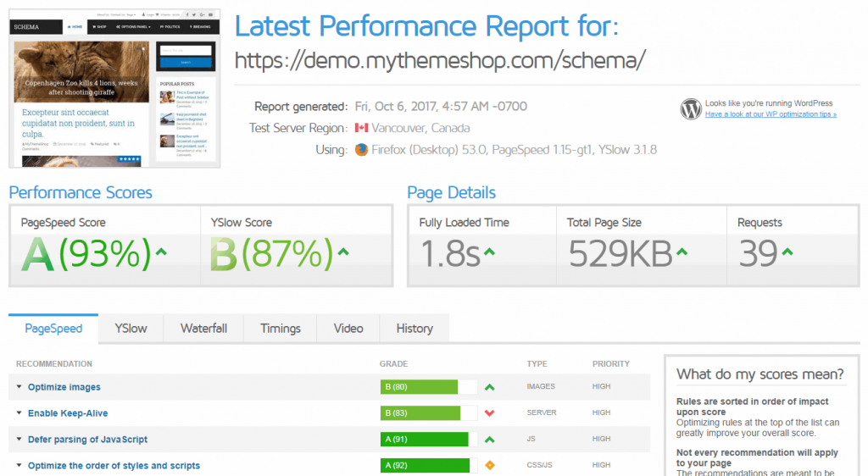Open the Video tab
Image resolution: width=868 pixels, height=476 pixels.
(348, 329)
